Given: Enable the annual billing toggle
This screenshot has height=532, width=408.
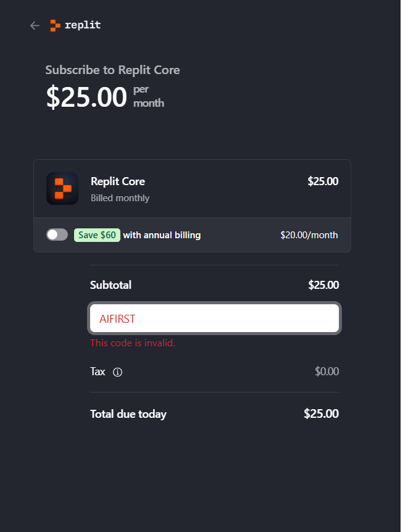Looking at the screenshot, I should pyautogui.click(x=57, y=235).
